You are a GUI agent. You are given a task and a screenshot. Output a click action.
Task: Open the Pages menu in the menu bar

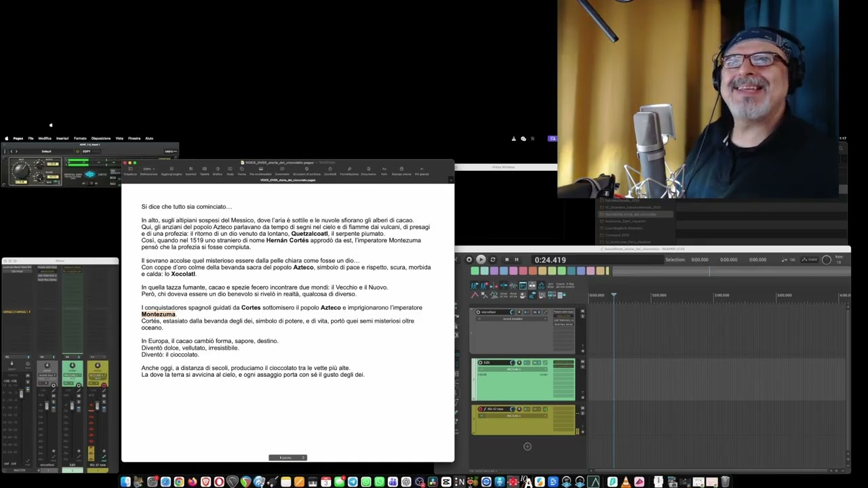tap(18, 138)
